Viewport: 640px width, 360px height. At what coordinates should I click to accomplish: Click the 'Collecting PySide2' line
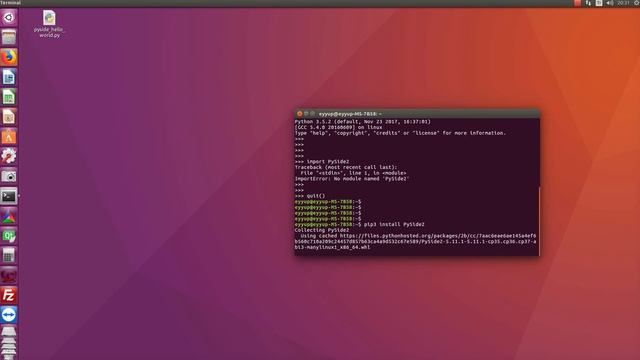point(322,230)
